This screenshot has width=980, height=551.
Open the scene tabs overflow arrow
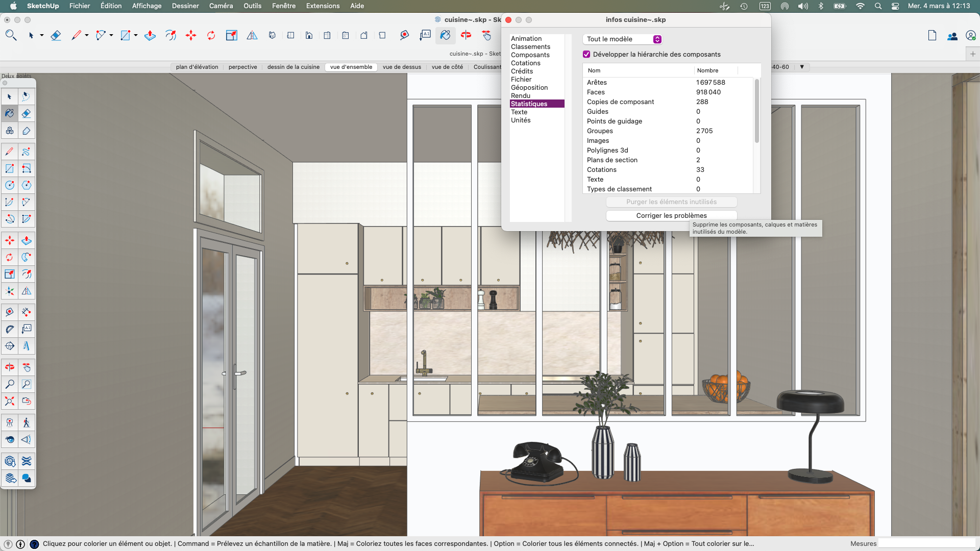coord(803,67)
